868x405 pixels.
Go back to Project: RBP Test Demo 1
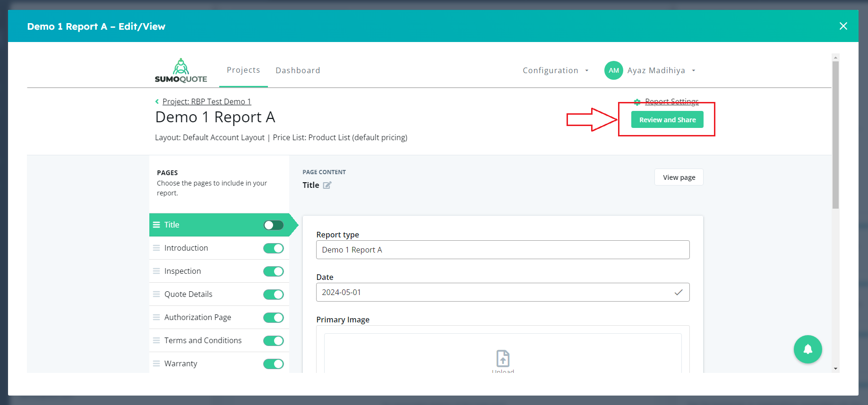tap(207, 101)
